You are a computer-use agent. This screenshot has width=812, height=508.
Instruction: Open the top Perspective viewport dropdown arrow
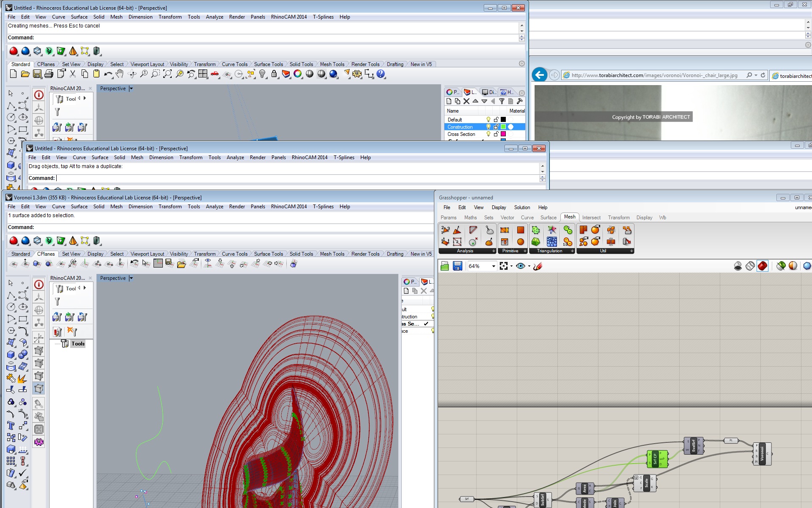pos(131,88)
